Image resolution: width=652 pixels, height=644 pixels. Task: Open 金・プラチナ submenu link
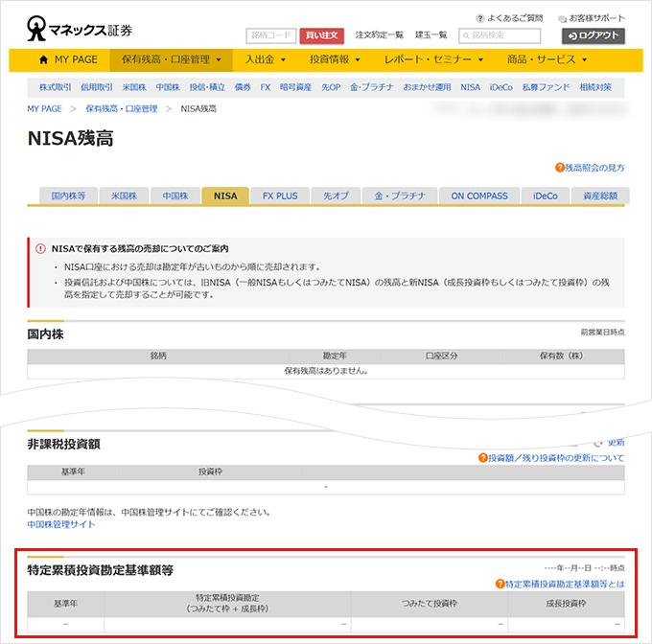point(372,87)
